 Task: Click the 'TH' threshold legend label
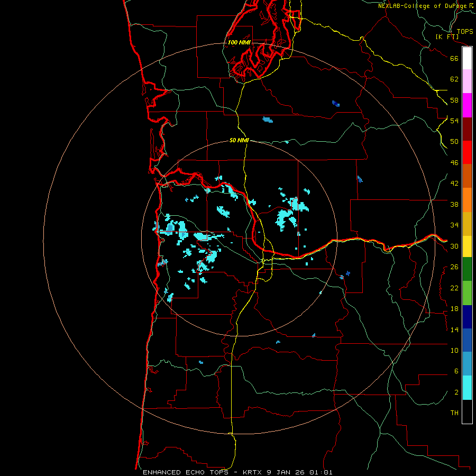coord(454,413)
